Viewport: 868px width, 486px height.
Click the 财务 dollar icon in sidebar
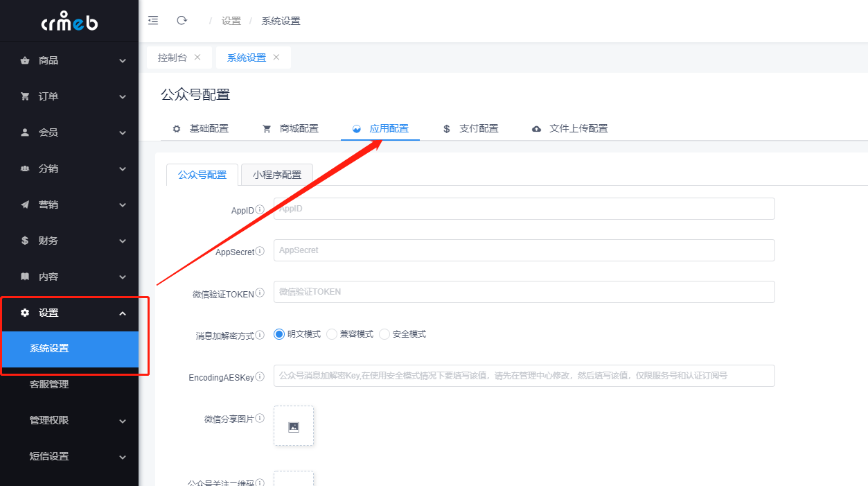(25, 241)
